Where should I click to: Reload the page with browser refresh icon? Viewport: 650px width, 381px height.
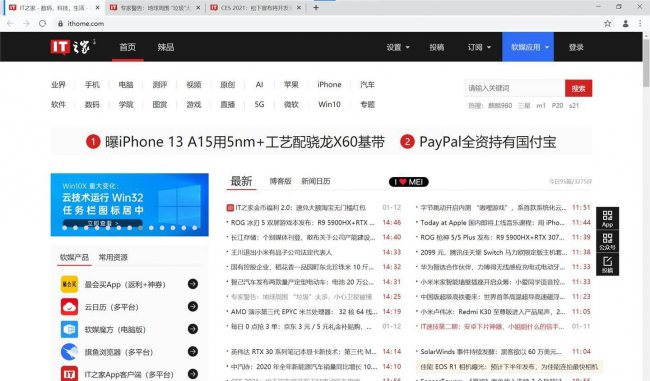[x=42, y=24]
